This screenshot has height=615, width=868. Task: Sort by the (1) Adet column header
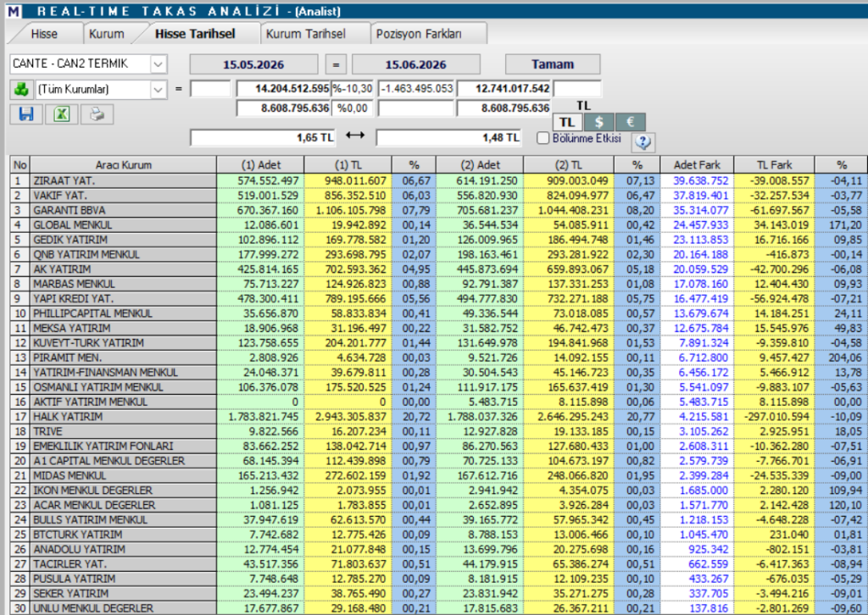coord(261,165)
